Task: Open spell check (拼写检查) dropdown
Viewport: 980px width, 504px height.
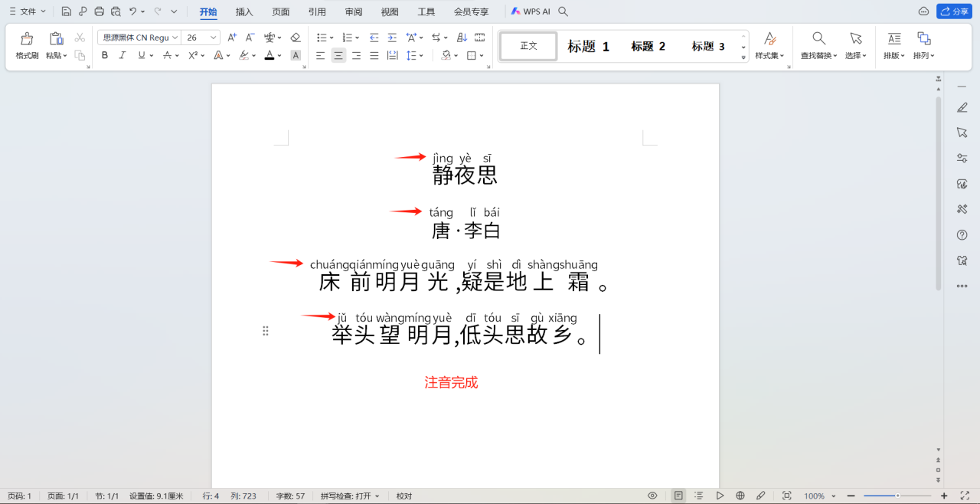Action: click(350, 496)
